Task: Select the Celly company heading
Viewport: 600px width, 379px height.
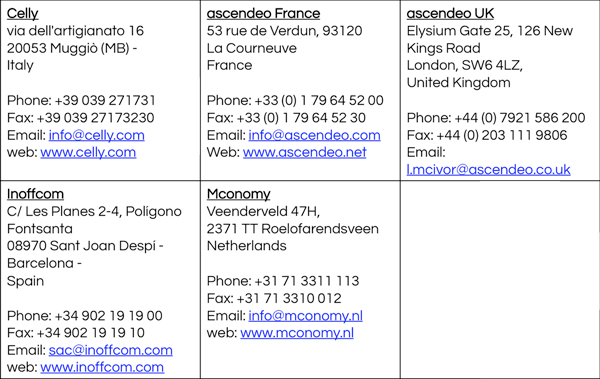Action: click(x=22, y=13)
